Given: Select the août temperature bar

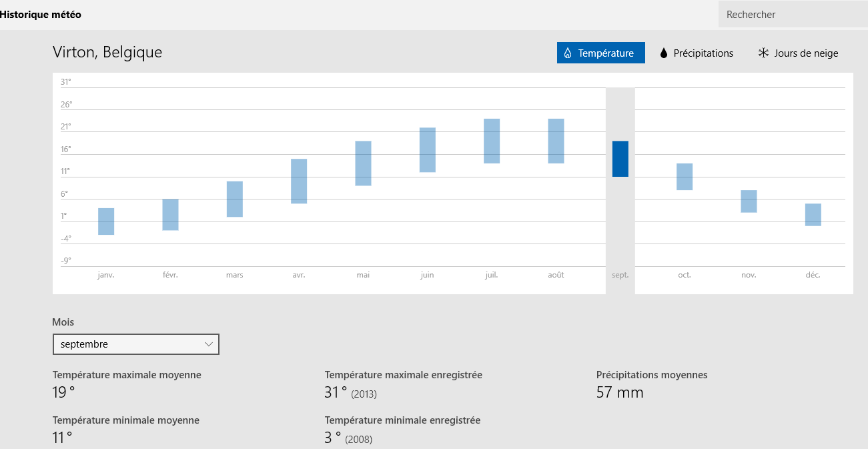Looking at the screenshot, I should [x=556, y=141].
